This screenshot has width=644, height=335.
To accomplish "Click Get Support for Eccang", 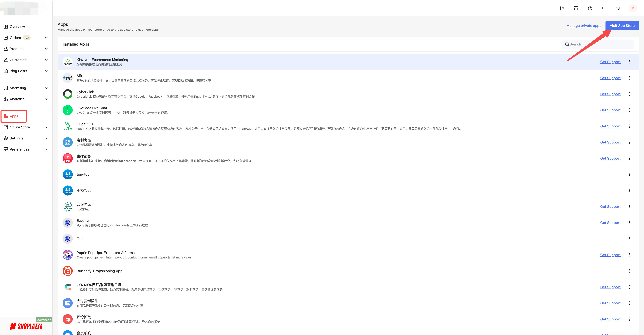I will pyautogui.click(x=610, y=223).
